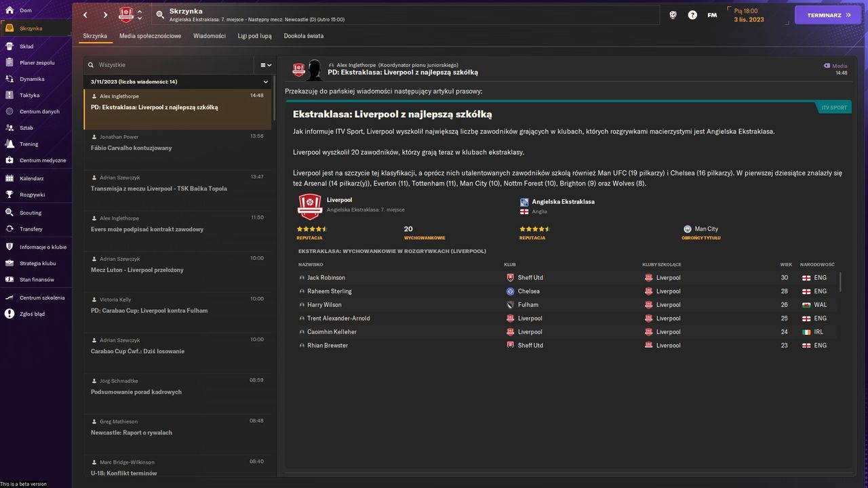The height and width of the screenshot is (488, 868).
Task: Select Caoimhin Kelleher in player table
Action: (x=332, y=332)
